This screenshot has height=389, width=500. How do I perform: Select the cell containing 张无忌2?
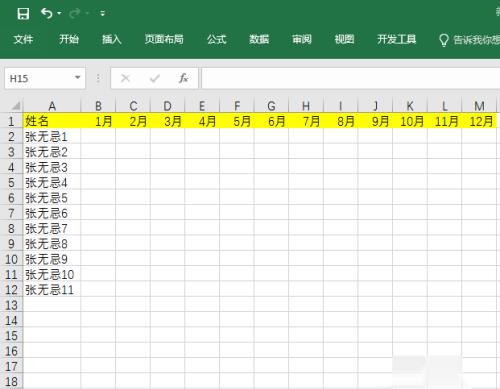[x=52, y=152]
